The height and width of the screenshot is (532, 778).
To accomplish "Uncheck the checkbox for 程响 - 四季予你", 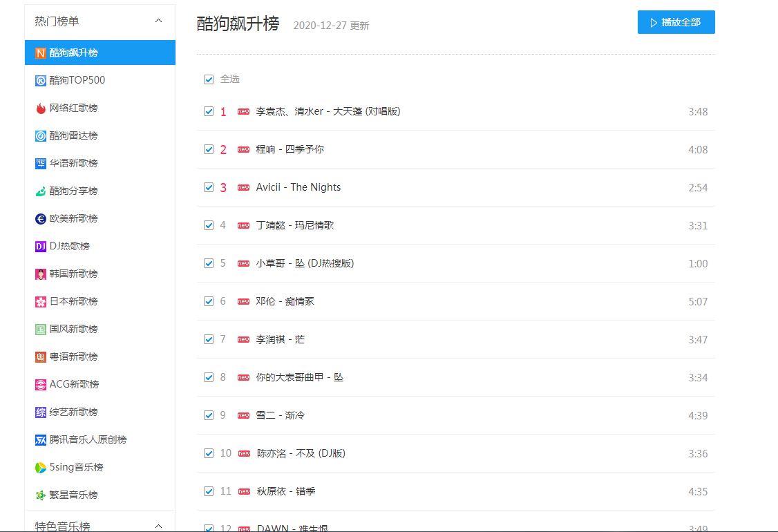I will [x=209, y=149].
